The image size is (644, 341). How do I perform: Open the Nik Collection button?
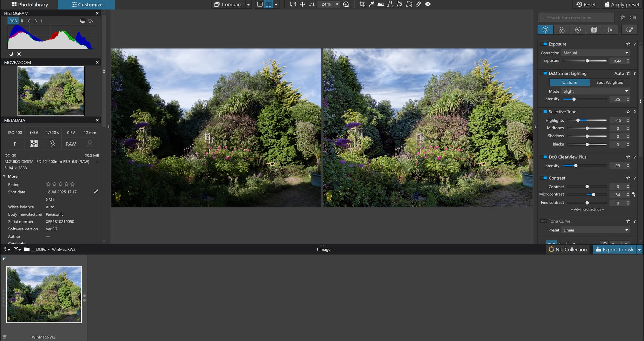coord(568,250)
